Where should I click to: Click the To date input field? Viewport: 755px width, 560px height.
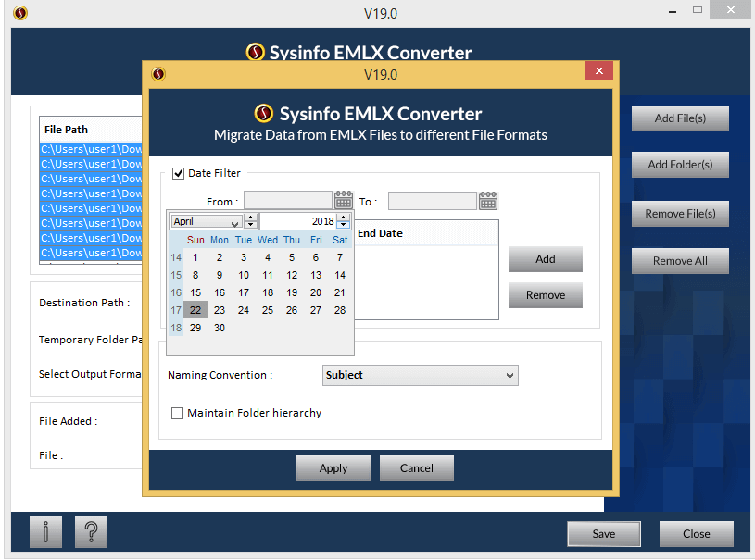tap(433, 201)
